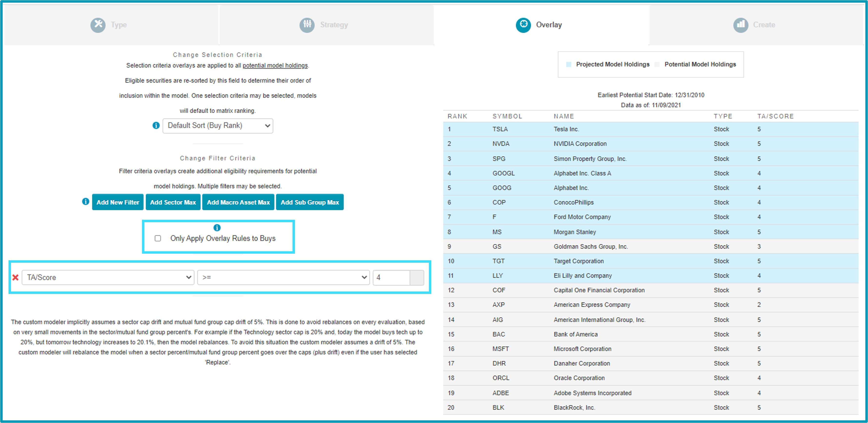Viewport: 868px width, 423px height.
Task: Switch to the Strategy tab
Action: click(x=326, y=25)
